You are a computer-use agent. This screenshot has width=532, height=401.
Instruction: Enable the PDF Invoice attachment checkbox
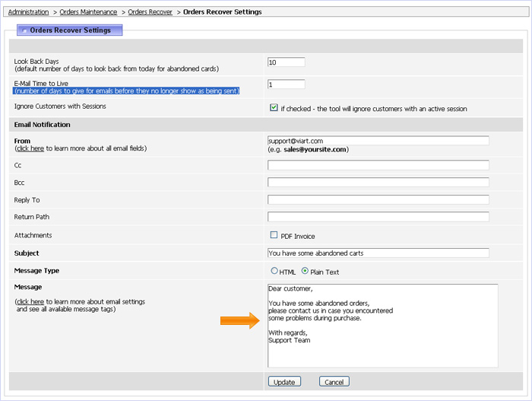click(x=274, y=235)
